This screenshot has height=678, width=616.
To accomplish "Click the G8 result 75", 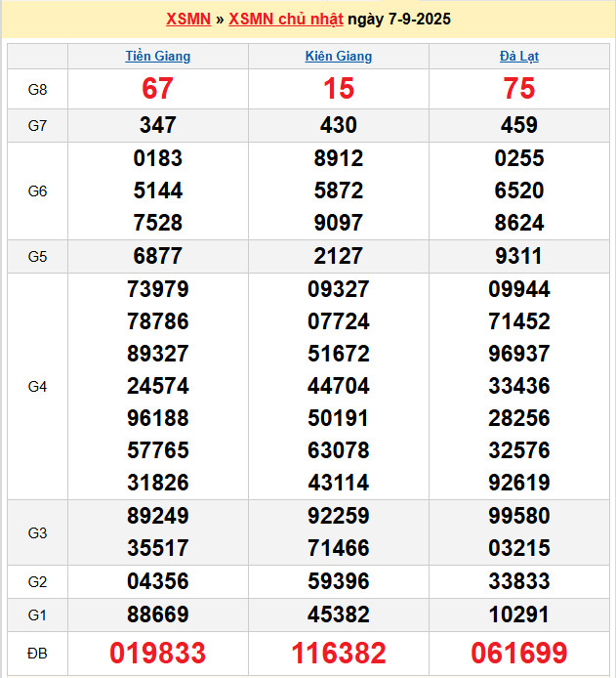I will [518, 89].
